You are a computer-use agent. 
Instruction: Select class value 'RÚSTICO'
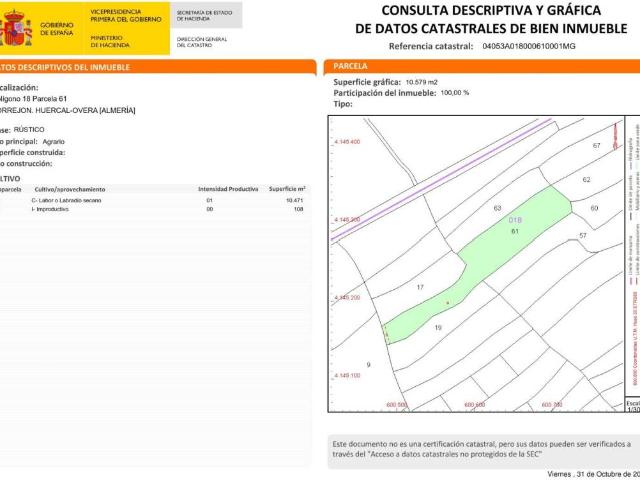tap(29, 129)
